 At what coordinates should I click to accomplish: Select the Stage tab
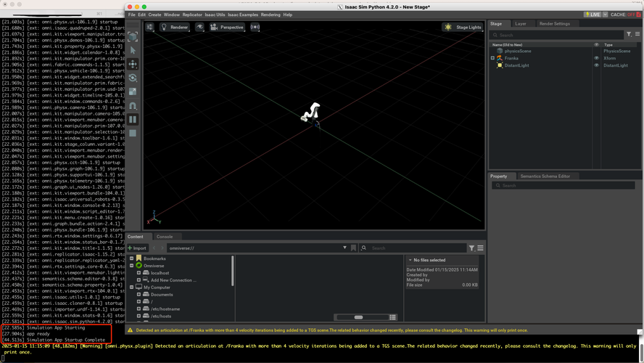click(496, 23)
